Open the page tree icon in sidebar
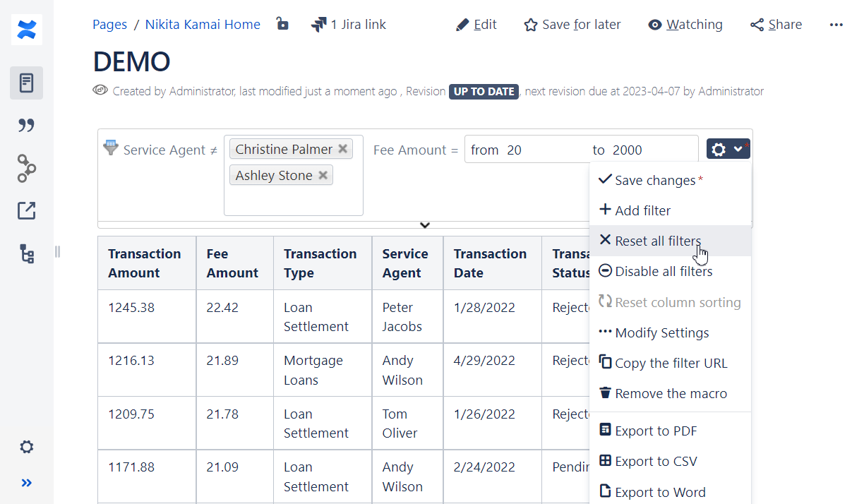 (x=27, y=254)
